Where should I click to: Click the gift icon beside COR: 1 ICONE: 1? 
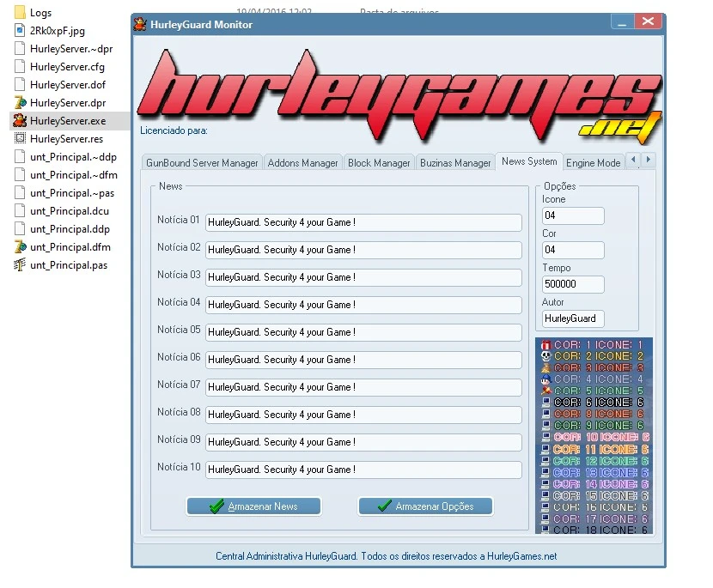(546, 345)
